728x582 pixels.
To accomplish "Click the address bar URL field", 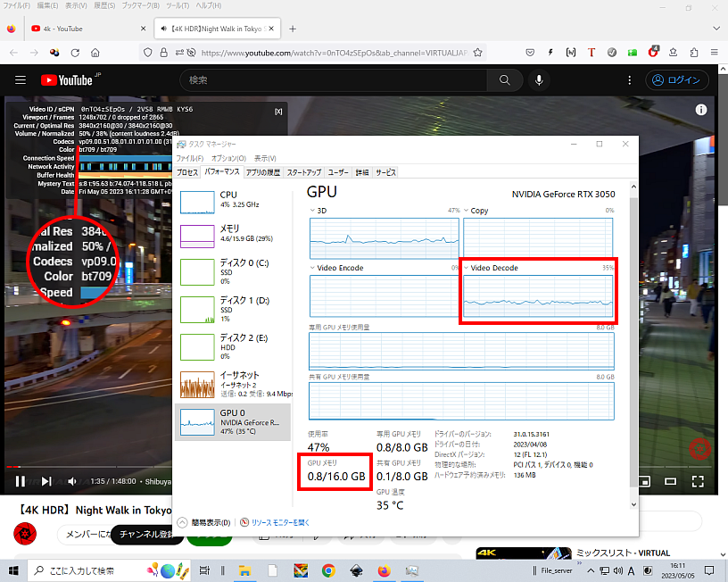I will (335, 53).
